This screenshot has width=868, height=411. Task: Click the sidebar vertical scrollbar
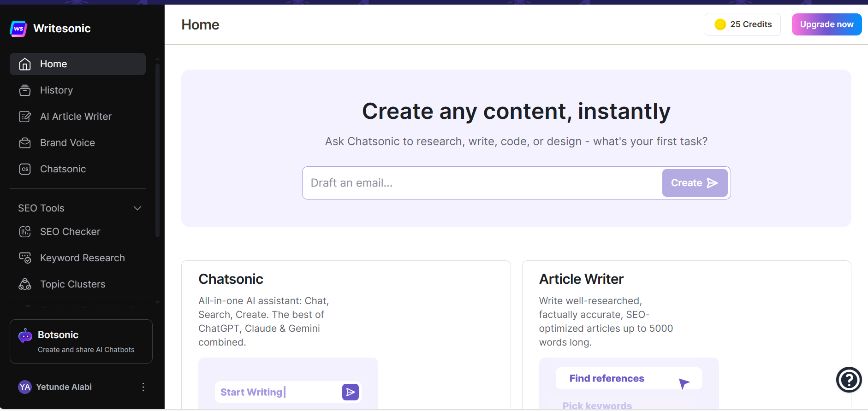point(157,150)
